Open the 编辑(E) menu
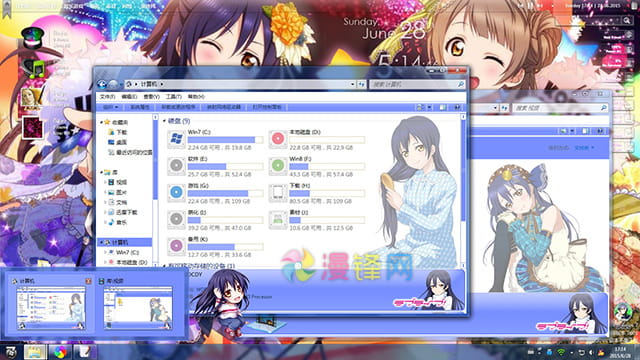This screenshot has width=640, height=360. [x=129, y=97]
